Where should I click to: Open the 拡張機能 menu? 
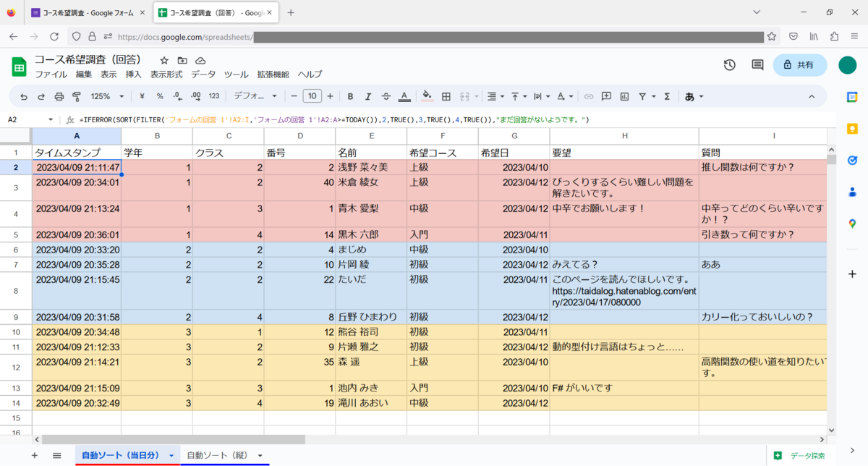coord(273,75)
